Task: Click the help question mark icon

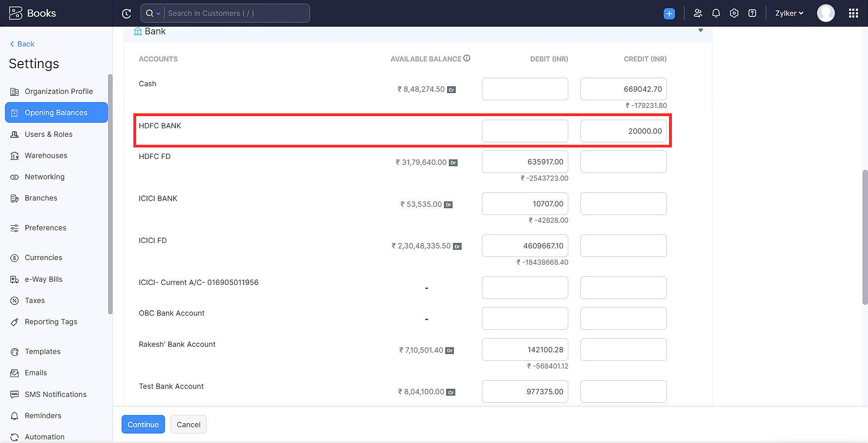Action: [x=752, y=14]
